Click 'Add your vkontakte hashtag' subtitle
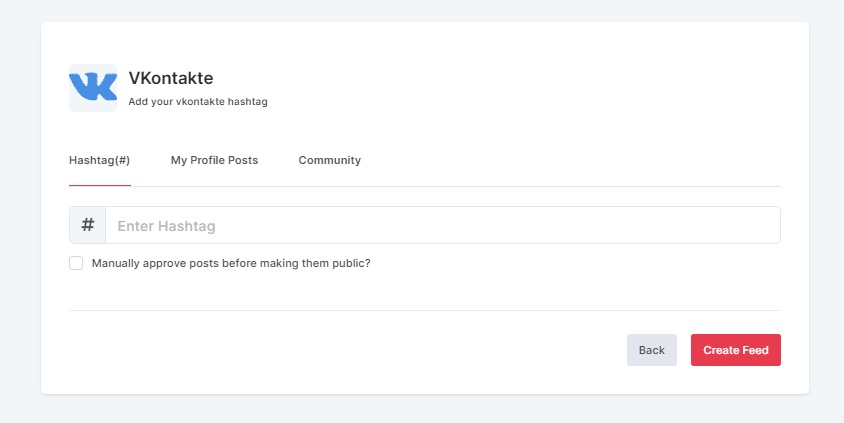The image size is (844, 423). [198, 102]
